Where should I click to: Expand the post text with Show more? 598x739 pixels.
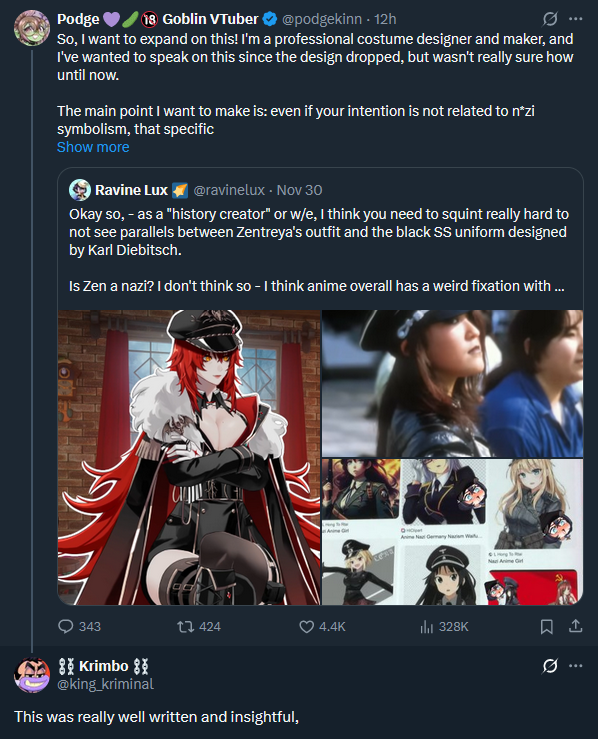(93, 147)
